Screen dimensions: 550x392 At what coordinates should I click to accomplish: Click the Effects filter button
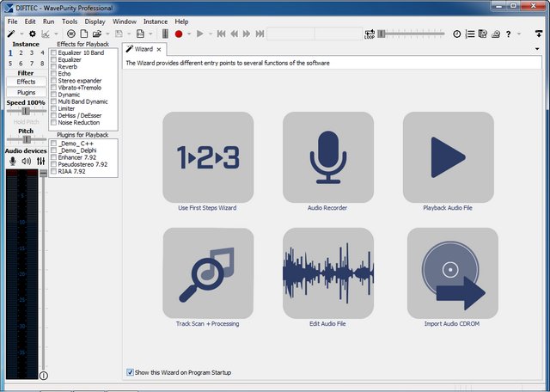click(x=26, y=83)
